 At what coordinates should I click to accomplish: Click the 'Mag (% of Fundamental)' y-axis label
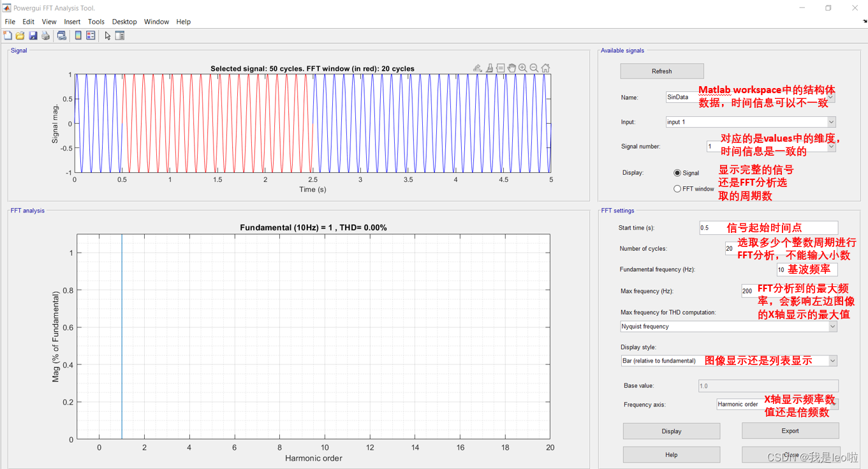tap(55, 337)
